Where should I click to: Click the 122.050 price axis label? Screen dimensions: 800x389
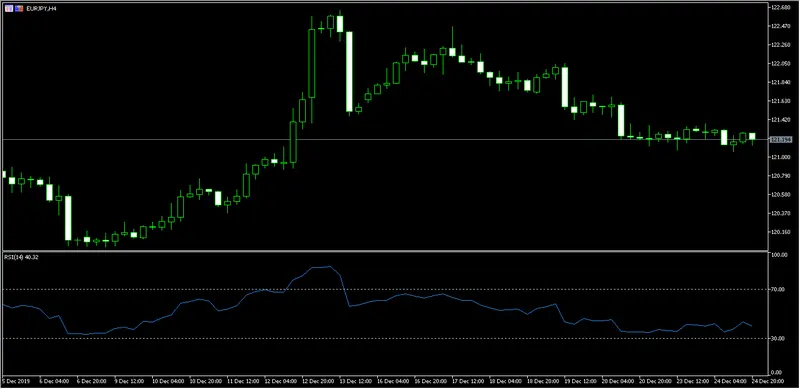779,63
